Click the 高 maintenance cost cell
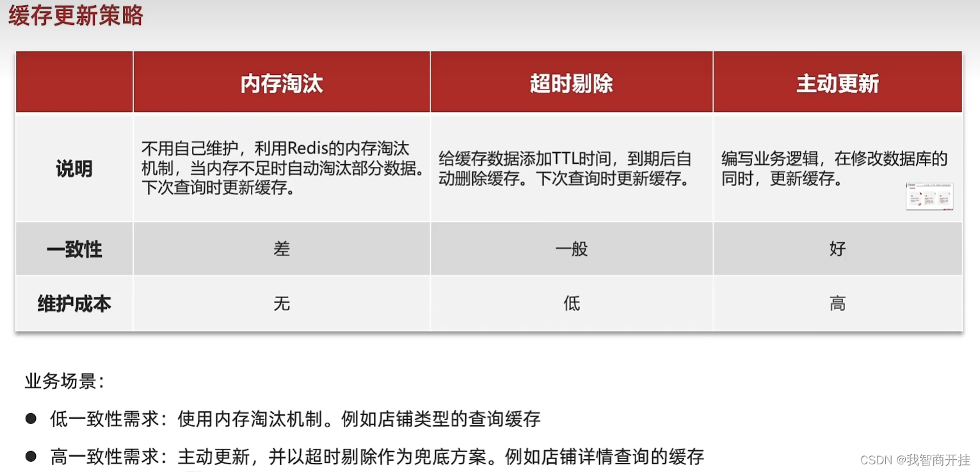980x472 pixels. click(x=837, y=303)
